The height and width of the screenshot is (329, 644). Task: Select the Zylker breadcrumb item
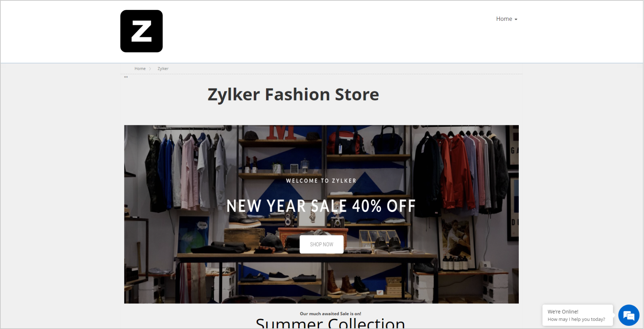click(163, 69)
